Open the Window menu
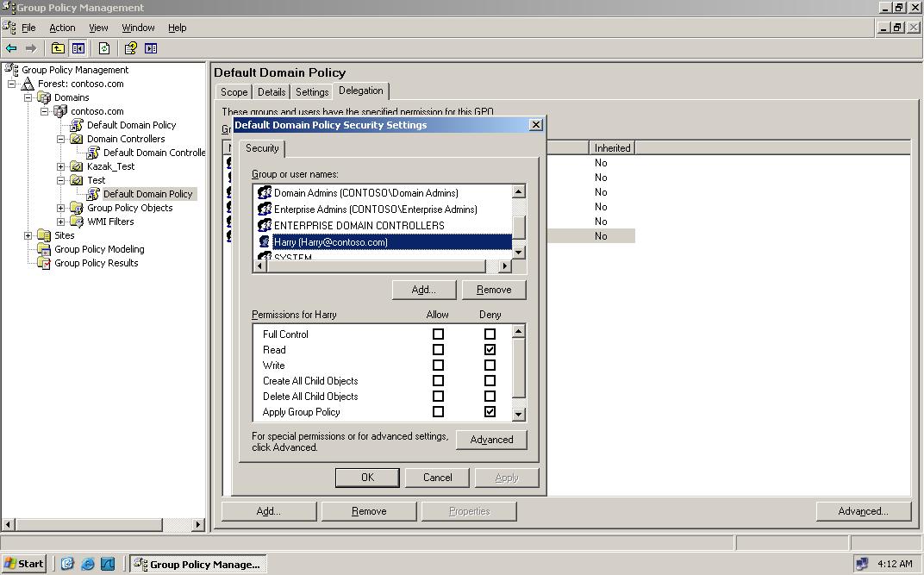 138,28
